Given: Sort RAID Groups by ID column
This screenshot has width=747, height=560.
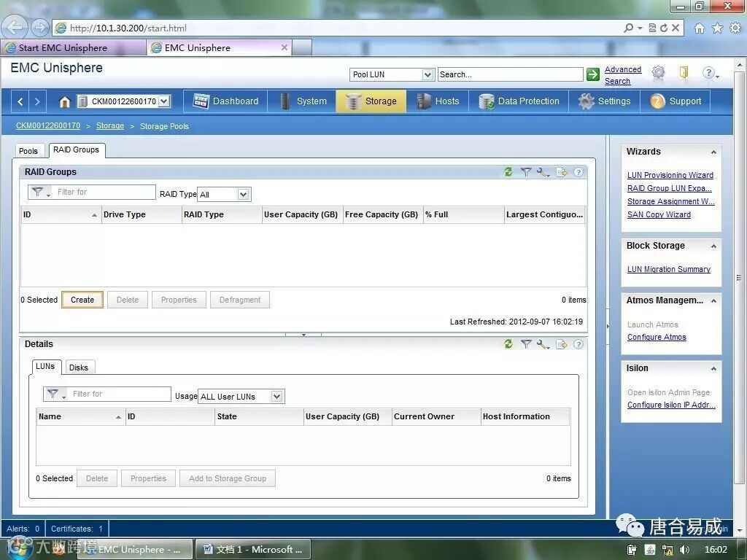Looking at the screenshot, I should click(x=61, y=215).
